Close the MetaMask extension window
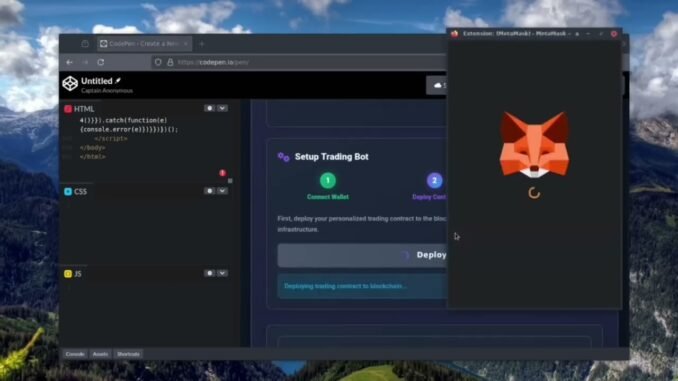Viewport: 678px width, 381px height. (614, 34)
